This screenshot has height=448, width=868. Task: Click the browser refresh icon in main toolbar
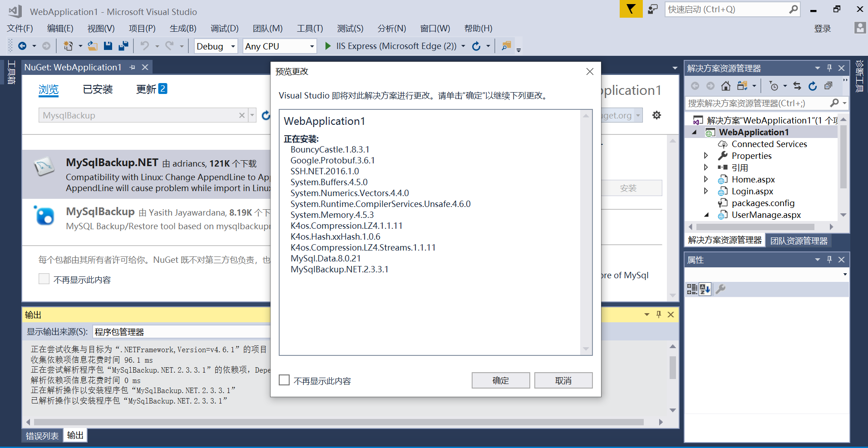coord(476,46)
